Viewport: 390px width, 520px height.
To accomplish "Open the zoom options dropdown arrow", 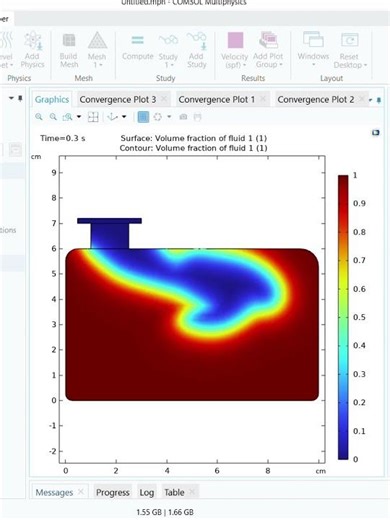I will (x=79, y=117).
